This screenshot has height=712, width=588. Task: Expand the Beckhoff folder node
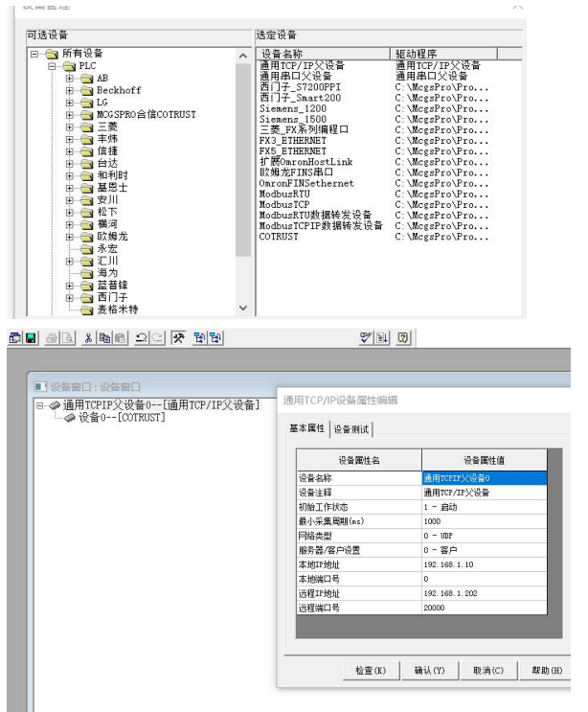point(69,90)
